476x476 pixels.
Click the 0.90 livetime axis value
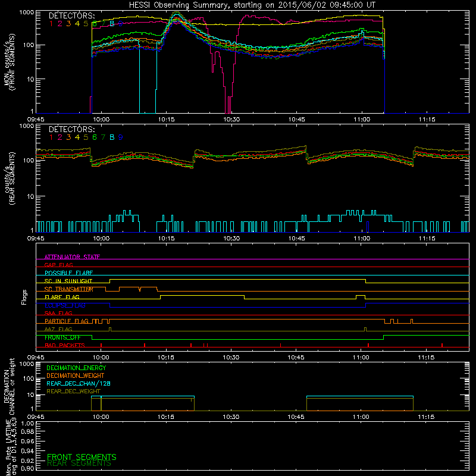[27, 468]
